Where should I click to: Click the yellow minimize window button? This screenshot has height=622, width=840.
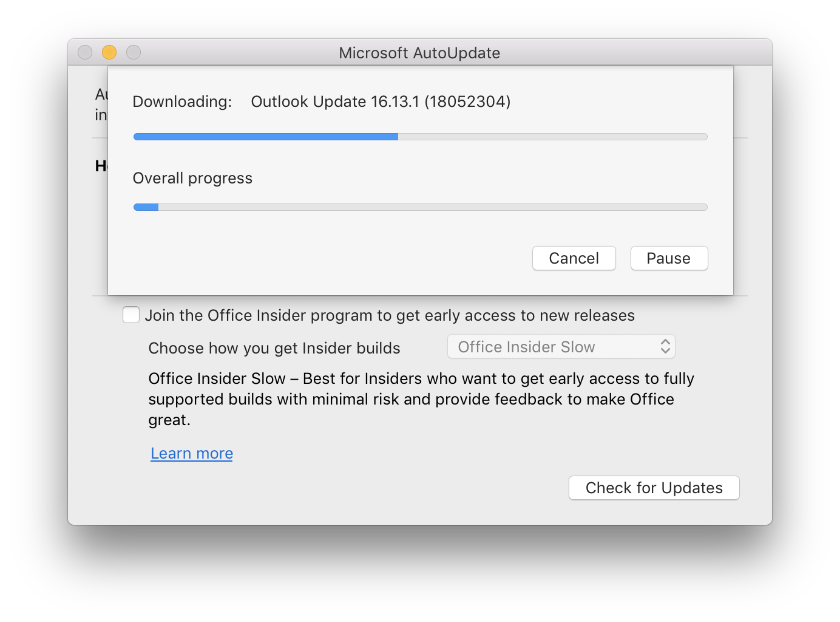pyautogui.click(x=109, y=52)
